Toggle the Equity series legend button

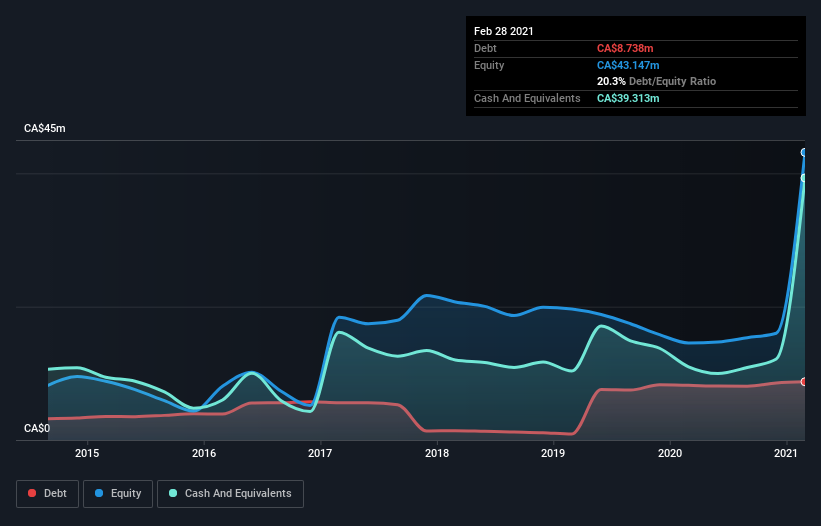118,494
